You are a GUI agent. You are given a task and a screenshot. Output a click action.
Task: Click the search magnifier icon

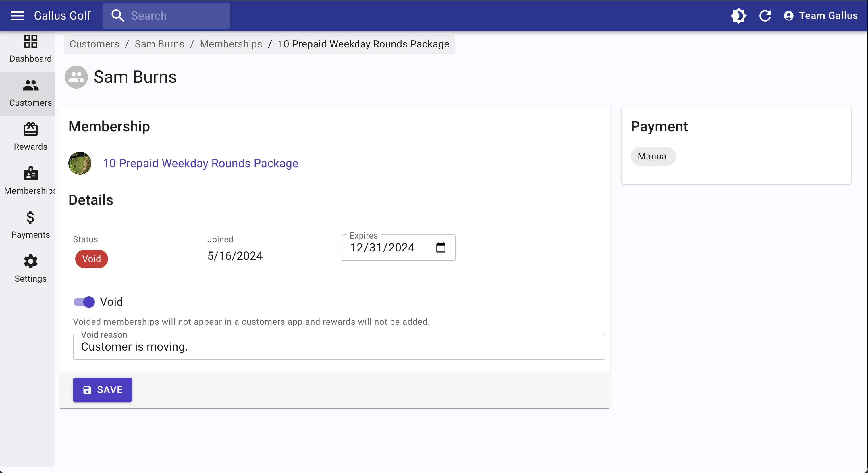pos(117,16)
